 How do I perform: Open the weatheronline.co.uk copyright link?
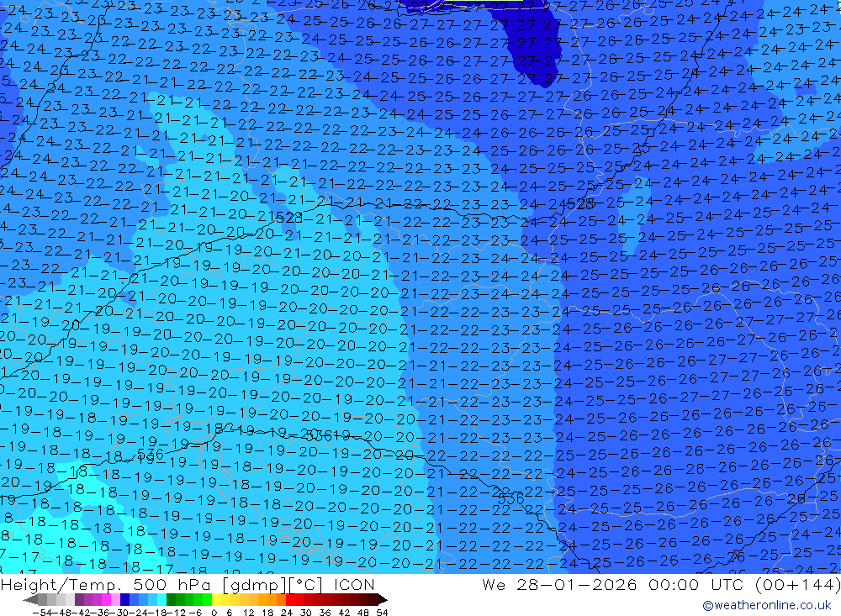(766, 605)
